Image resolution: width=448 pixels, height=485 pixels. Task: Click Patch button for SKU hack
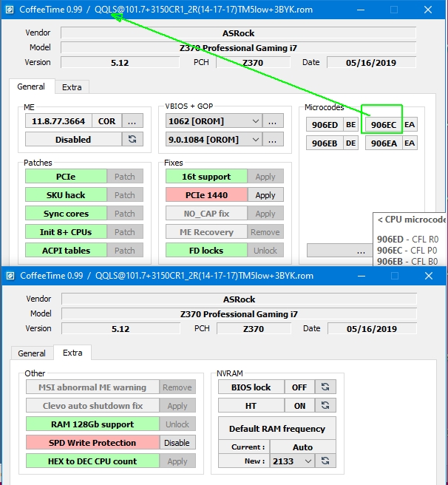[125, 195]
